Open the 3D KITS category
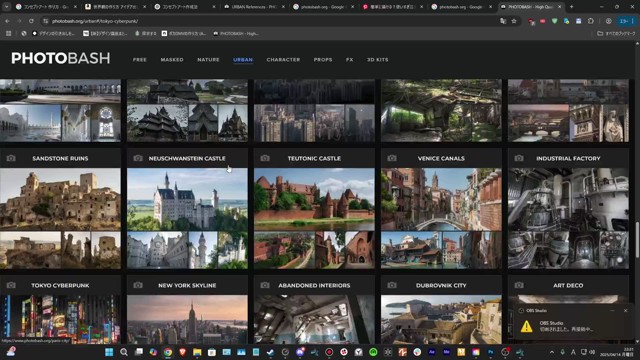The width and height of the screenshot is (640, 360). (378, 60)
